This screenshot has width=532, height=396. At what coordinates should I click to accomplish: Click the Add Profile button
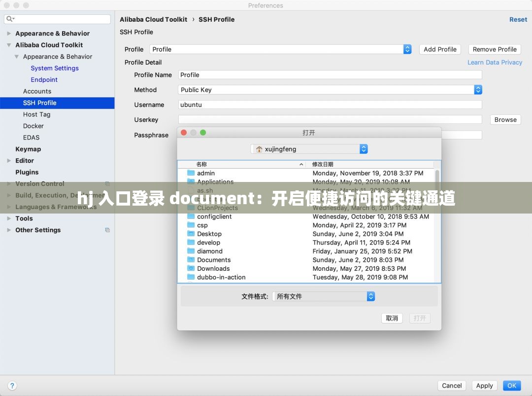[x=439, y=49]
